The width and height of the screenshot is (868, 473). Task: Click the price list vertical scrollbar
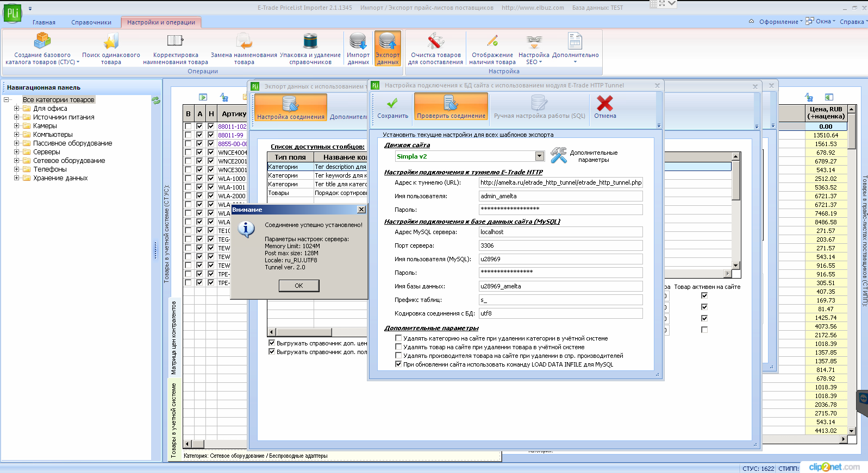pyautogui.click(x=852, y=270)
